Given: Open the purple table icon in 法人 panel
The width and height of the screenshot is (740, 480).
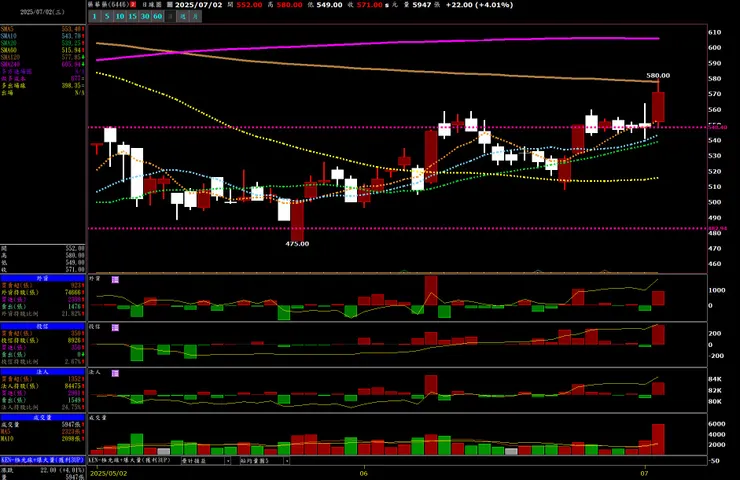Looking at the screenshot, I should tap(115, 373).
